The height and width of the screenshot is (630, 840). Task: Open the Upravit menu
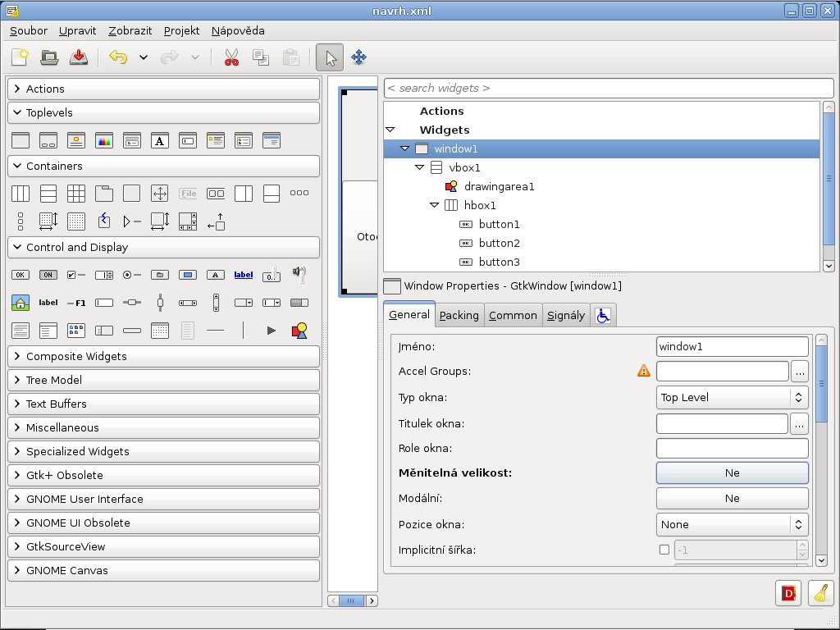tap(78, 30)
